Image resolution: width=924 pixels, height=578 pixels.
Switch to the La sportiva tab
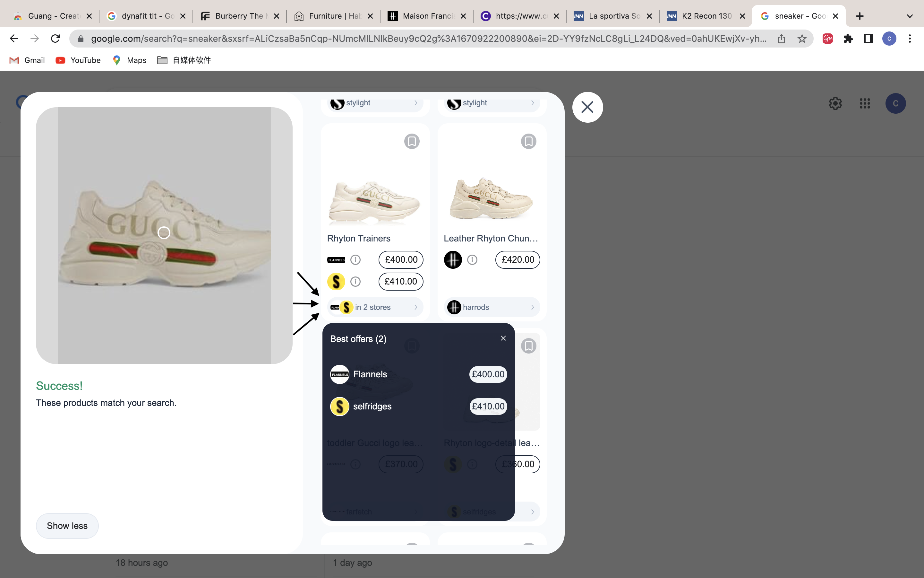(x=613, y=16)
